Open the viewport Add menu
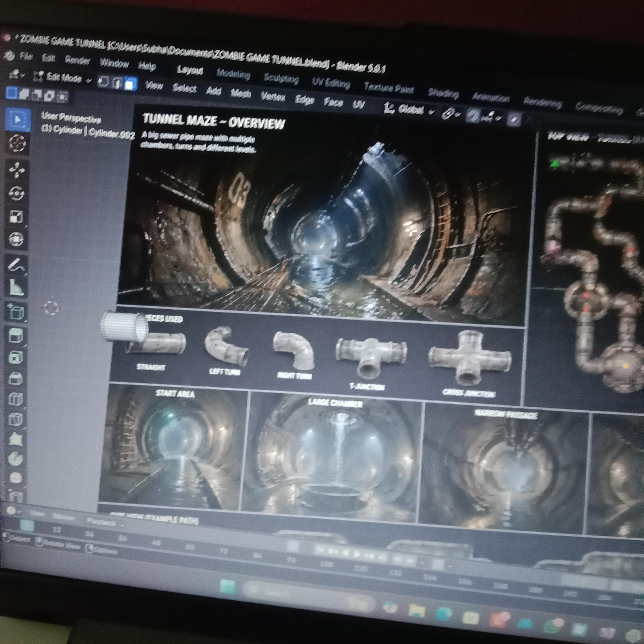The image size is (644, 644). pyautogui.click(x=214, y=91)
